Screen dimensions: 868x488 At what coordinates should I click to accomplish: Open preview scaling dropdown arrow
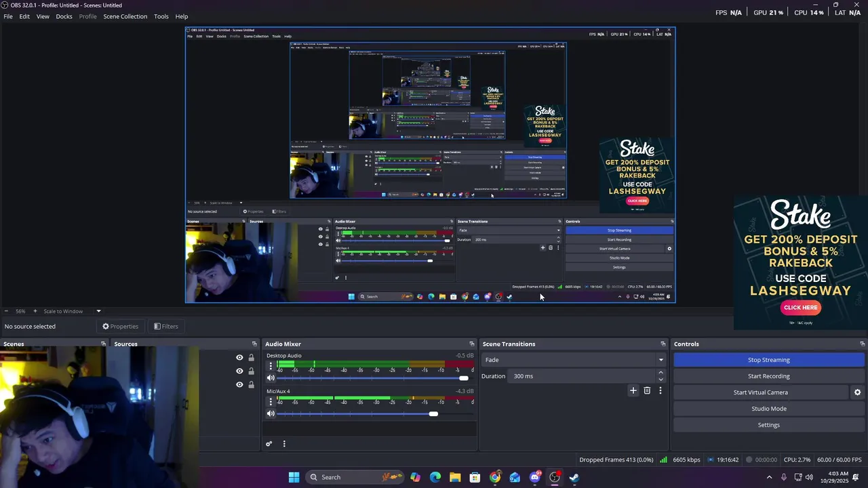98,311
